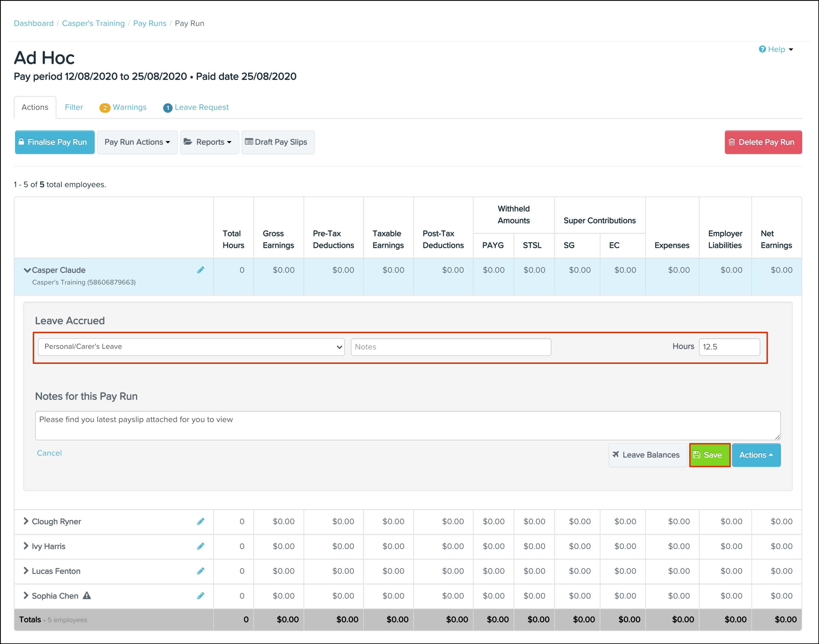Collapse the Casper Claude employee row
The height and width of the screenshot is (644, 819).
[x=27, y=270]
